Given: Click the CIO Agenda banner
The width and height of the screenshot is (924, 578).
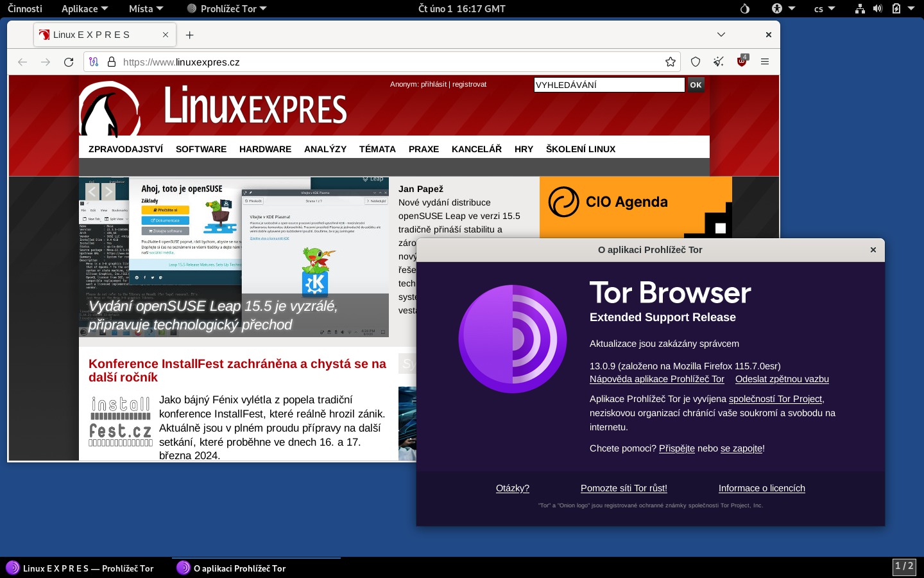Looking at the screenshot, I should [636, 207].
